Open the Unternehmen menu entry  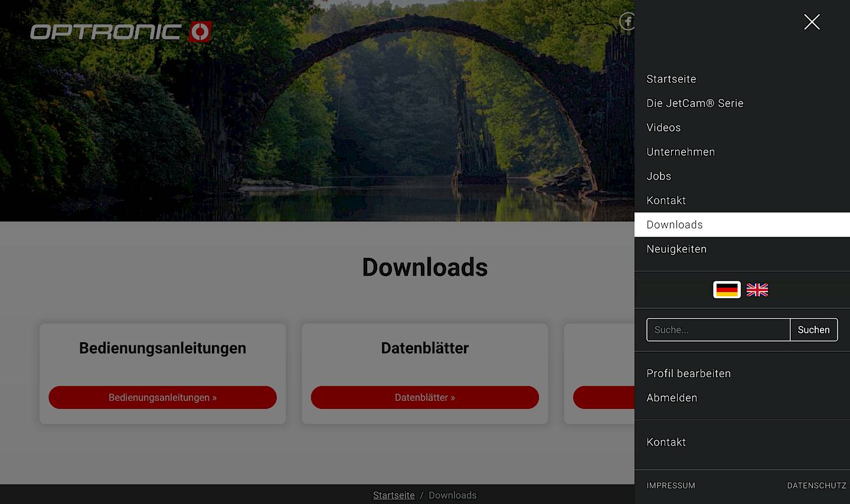(681, 152)
